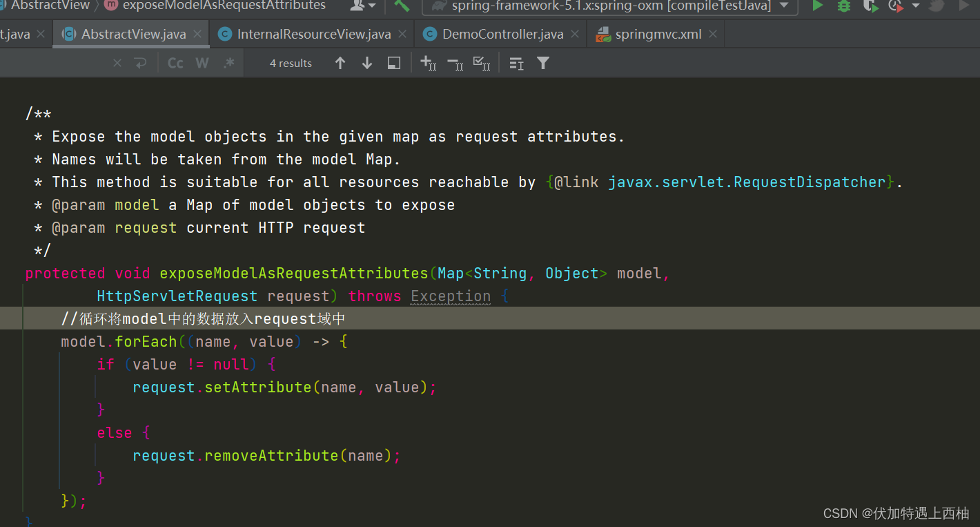This screenshot has width=980, height=527.
Task: Run with coverage using the shield icon
Action: pyautogui.click(x=870, y=6)
